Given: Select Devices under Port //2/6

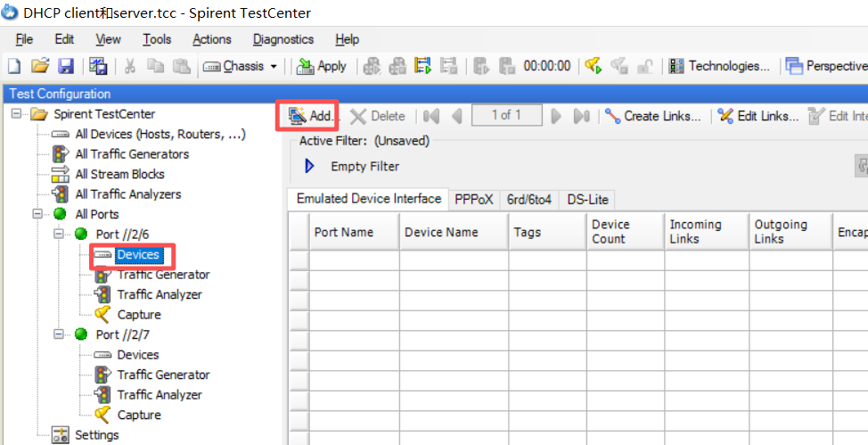Looking at the screenshot, I should point(138,255).
